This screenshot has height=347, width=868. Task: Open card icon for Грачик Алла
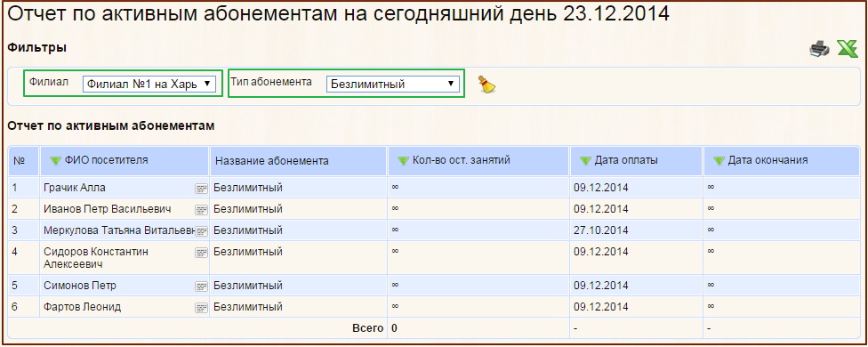(201, 190)
